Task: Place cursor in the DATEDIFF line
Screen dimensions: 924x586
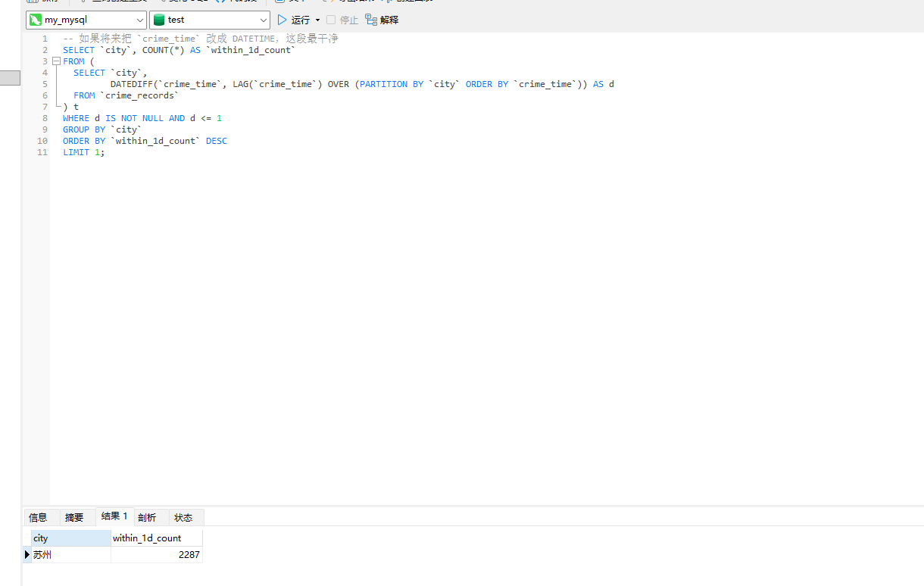Action: point(361,84)
